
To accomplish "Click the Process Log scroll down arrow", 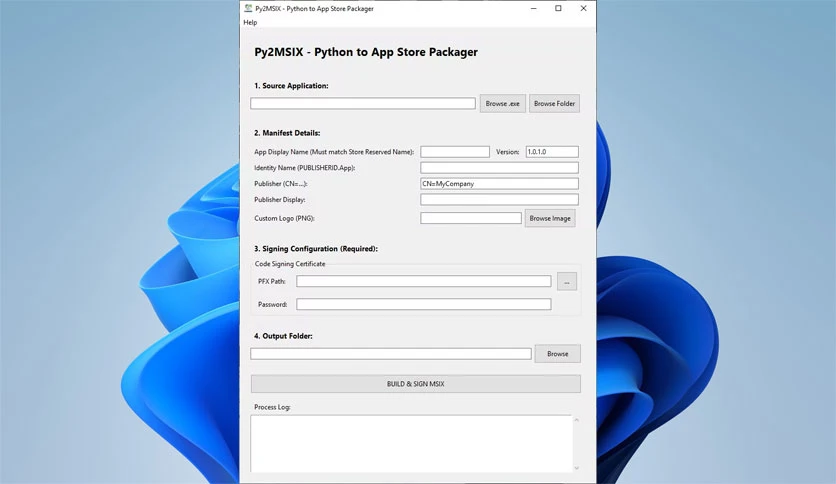I will (x=576, y=467).
